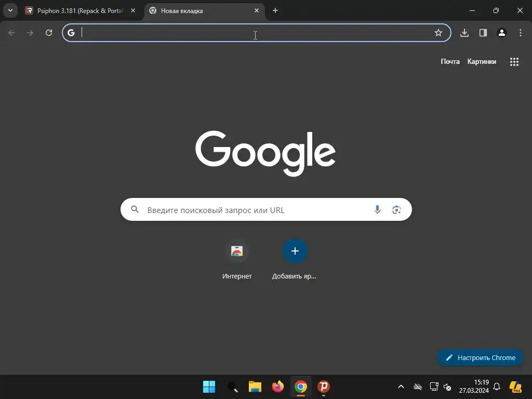Open the Почта link
Viewport: 532px width, 399px height.
click(450, 61)
